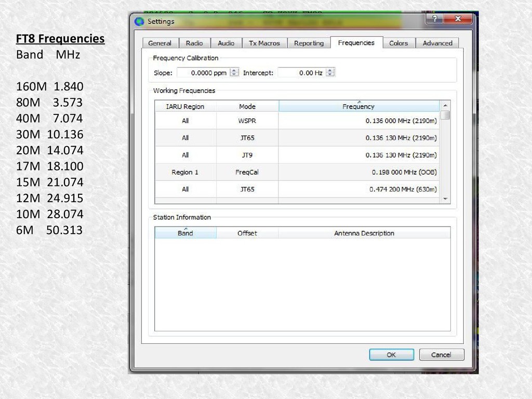Viewport: 532px width, 399px height.
Task: Open the Audio tab
Action: pyautogui.click(x=226, y=43)
